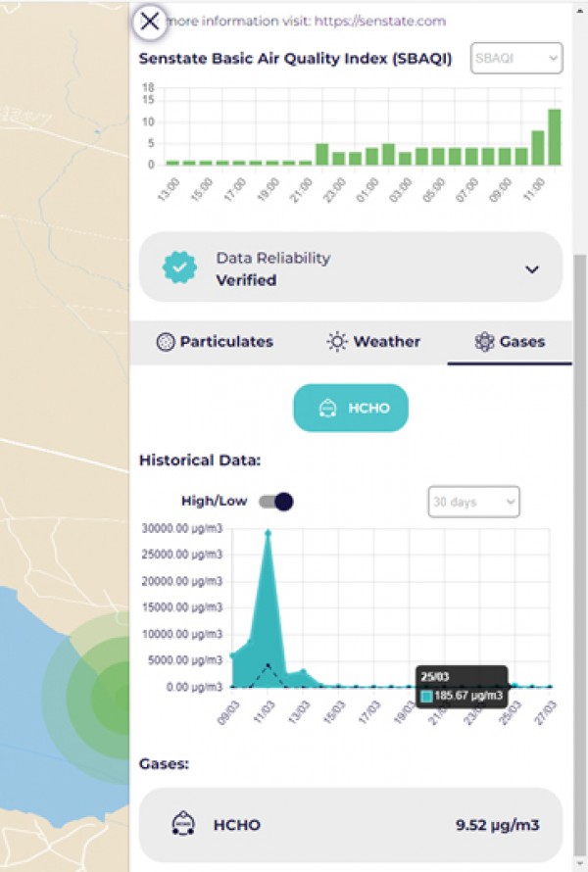Close the sensor info panel
This screenshot has height=872, width=588.
pos(150,22)
